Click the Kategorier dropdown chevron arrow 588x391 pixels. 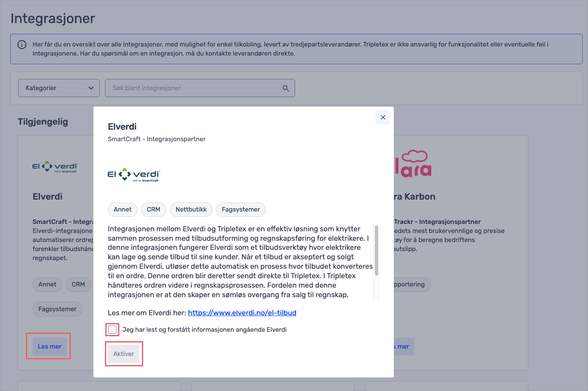[x=91, y=88]
